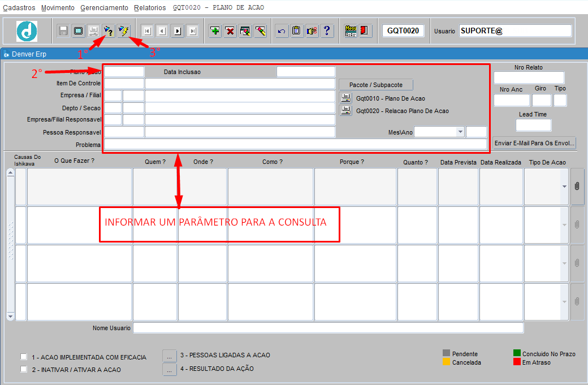Screen dimensions: 588x385
Task: Click the paperclip attachment icon in top grid row
Action: coord(577,186)
